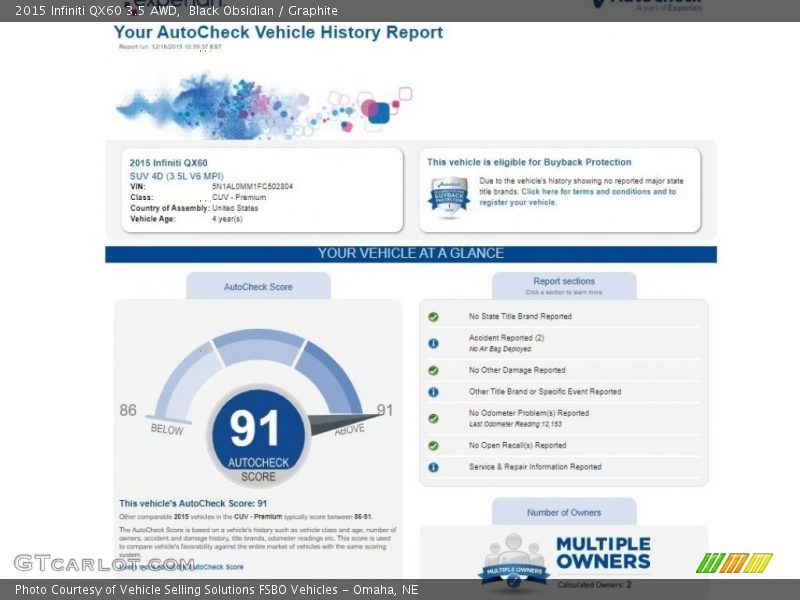
Task: Click the score gauge needle pointing at 91
Action: click(x=340, y=424)
